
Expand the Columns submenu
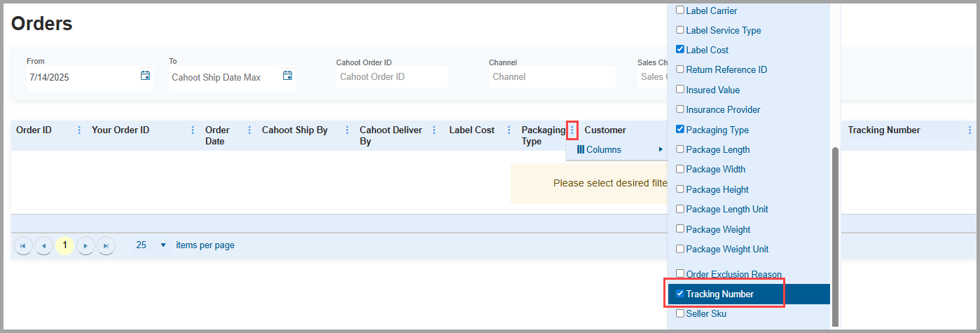(618, 149)
